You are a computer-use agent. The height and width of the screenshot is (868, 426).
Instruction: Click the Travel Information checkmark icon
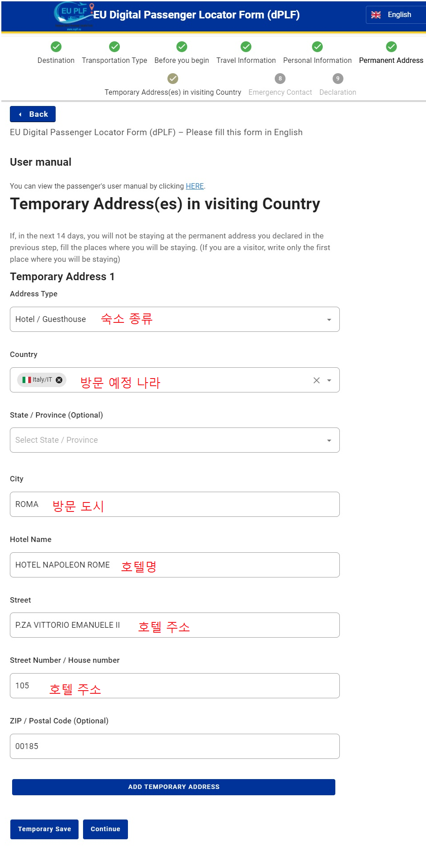pos(246,47)
